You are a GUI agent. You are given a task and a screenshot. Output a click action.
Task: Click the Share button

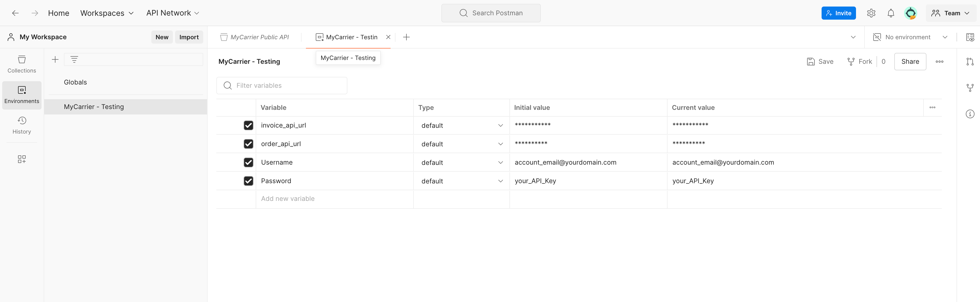(910, 62)
